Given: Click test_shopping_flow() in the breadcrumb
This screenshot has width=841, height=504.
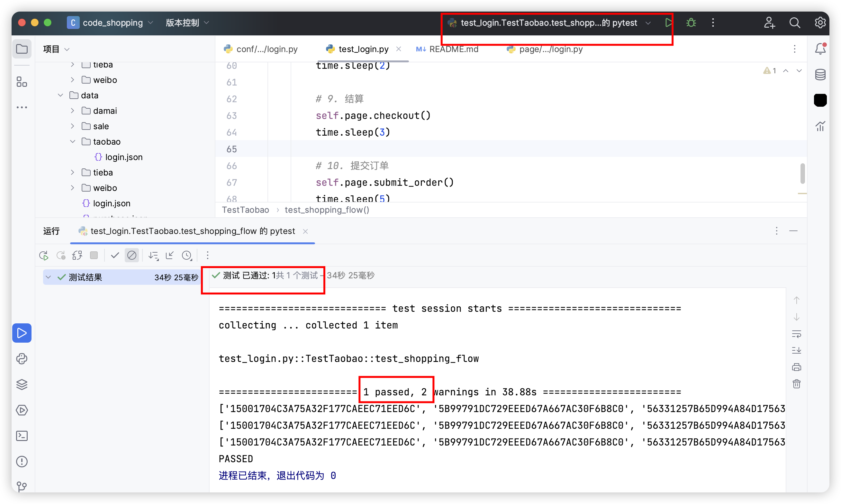Looking at the screenshot, I should coord(327,210).
